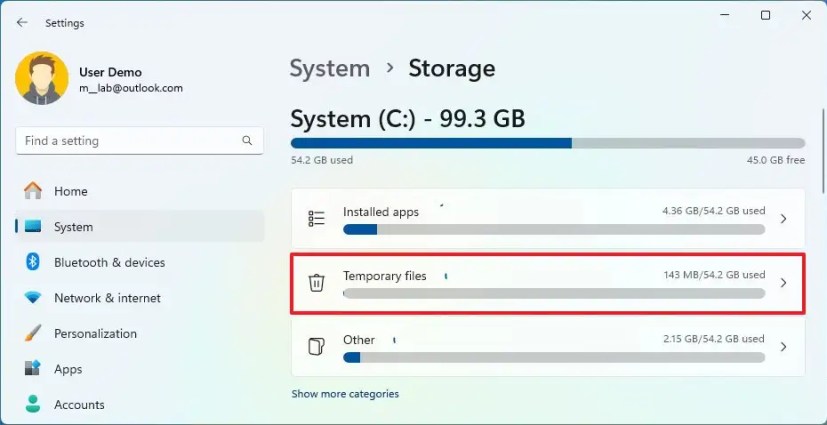Expand Installed apps with its chevron
This screenshot has width=827, height=425.
pyautogui.click(x=783, y=218)
